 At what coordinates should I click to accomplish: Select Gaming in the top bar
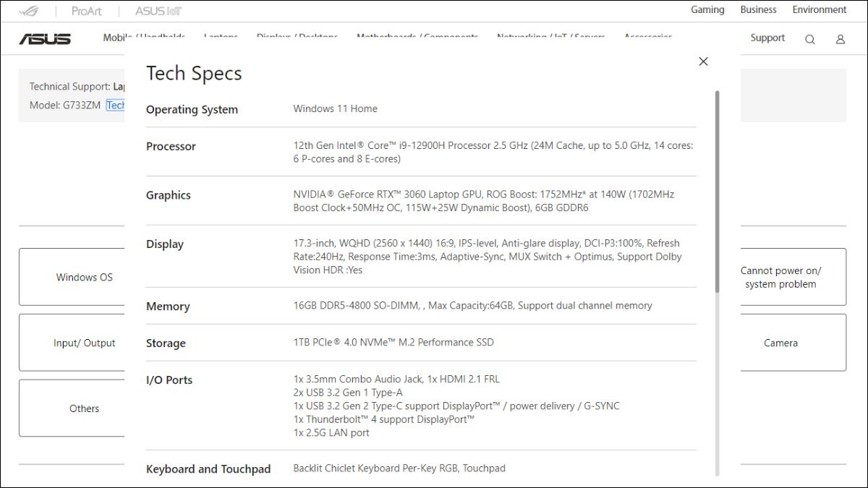tap(707, 9)
